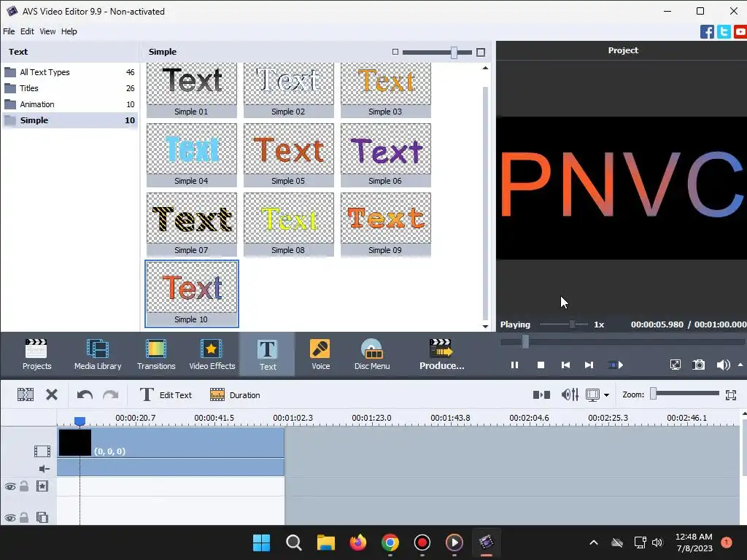Viewport: 747px width, 560px height.
Task: Click the preview seek bar handle
Action: coord(525,341)
